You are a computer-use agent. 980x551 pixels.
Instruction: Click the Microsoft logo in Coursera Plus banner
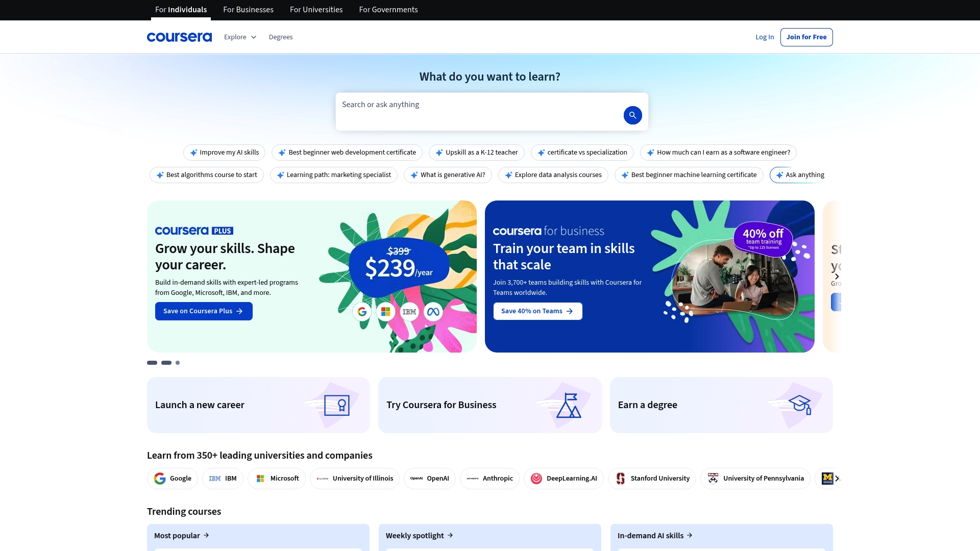coord(386,312)
